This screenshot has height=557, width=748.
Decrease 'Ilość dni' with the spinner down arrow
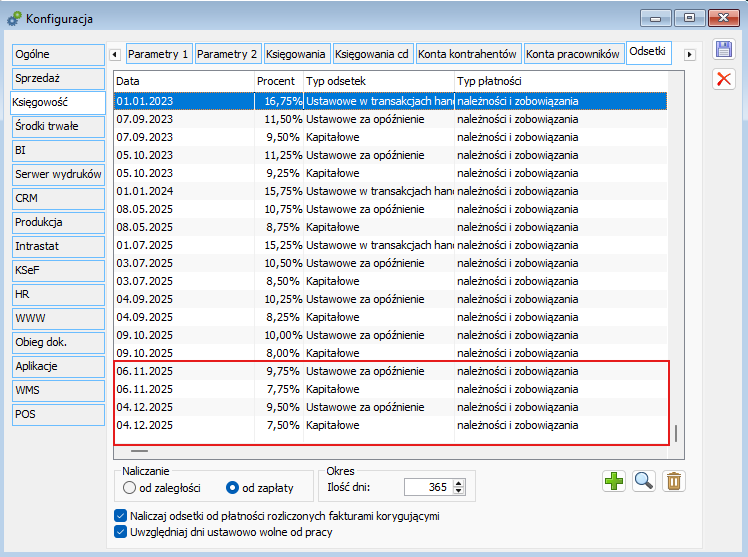459,492
